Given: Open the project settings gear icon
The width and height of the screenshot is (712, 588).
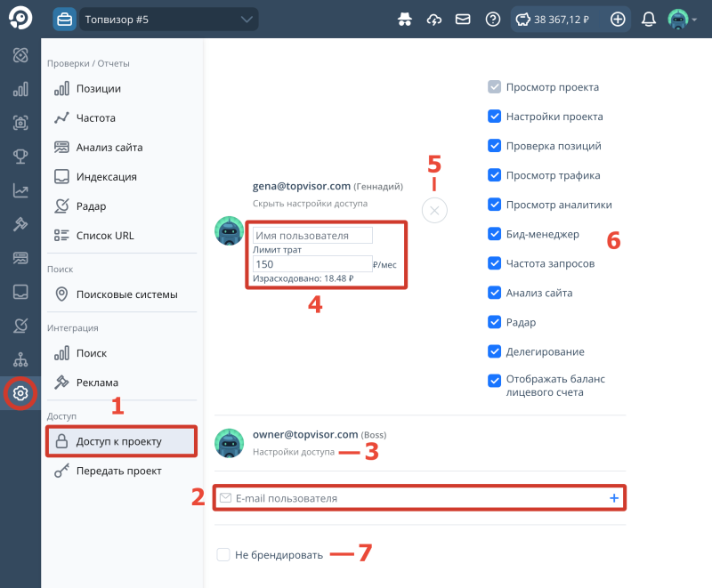Looking at the screenshot, I should [20, 393].
